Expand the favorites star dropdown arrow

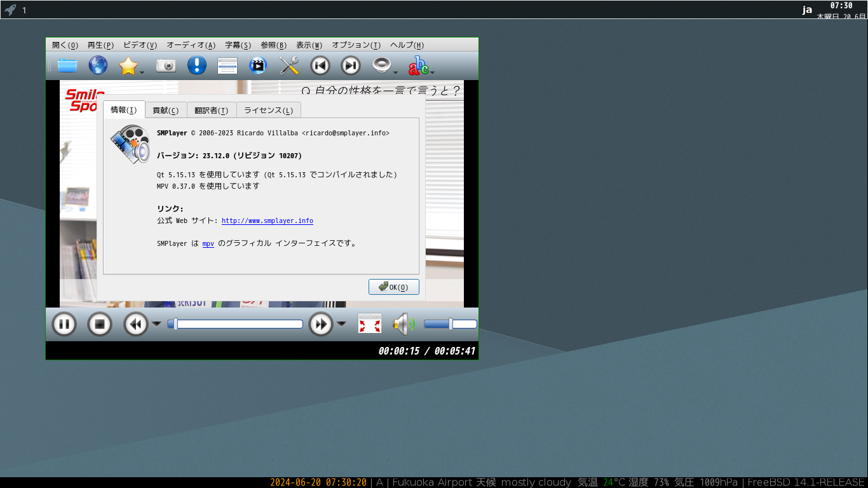[x=142, y=72]
